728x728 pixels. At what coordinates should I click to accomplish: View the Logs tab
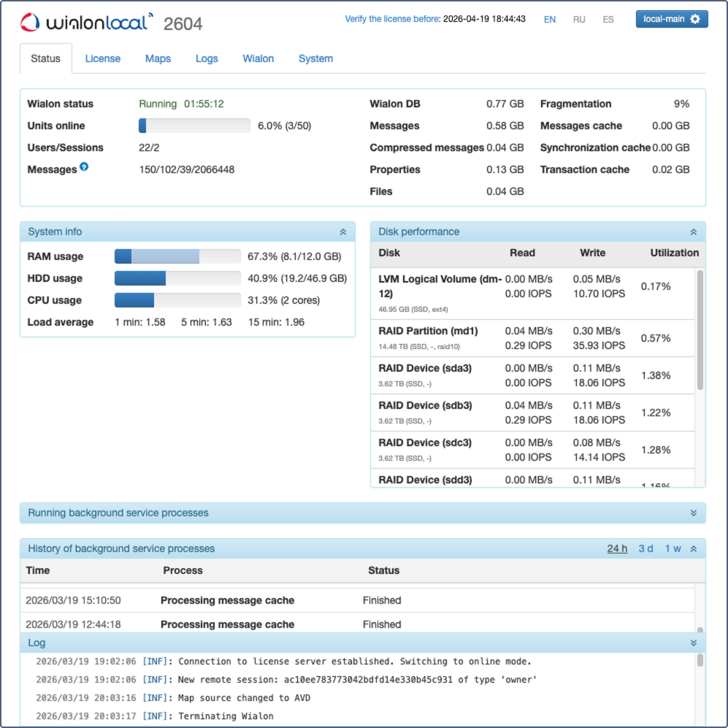(207, 58)
